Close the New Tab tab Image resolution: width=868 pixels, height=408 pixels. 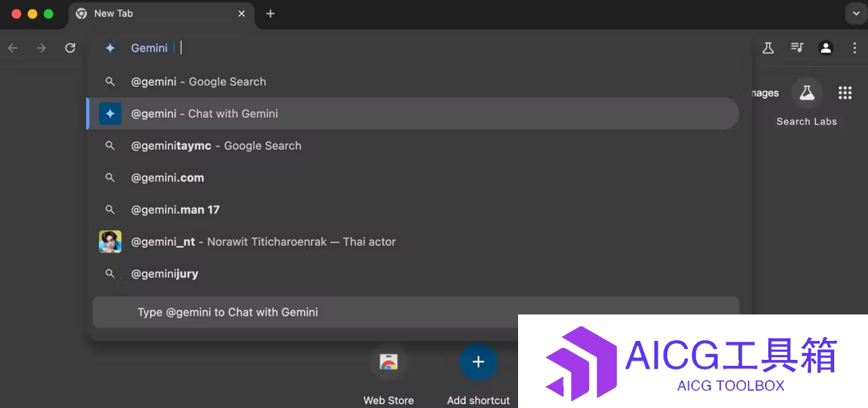[241, 14]
